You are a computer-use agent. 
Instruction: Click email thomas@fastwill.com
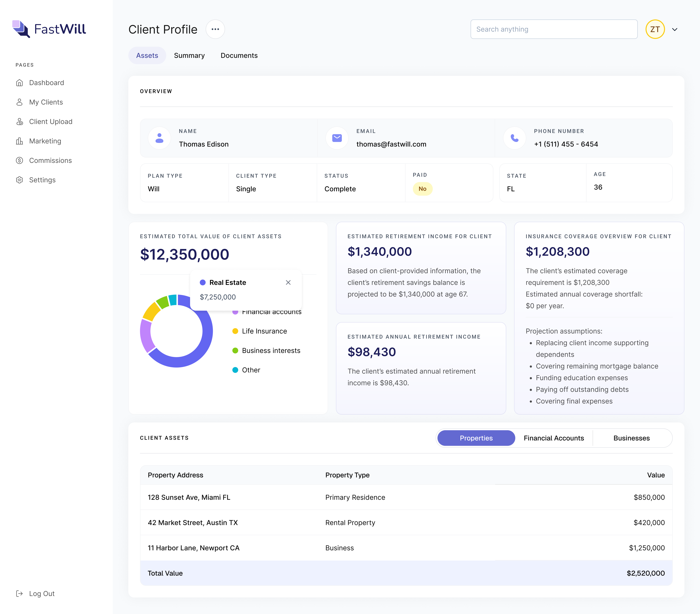point(391,144)
